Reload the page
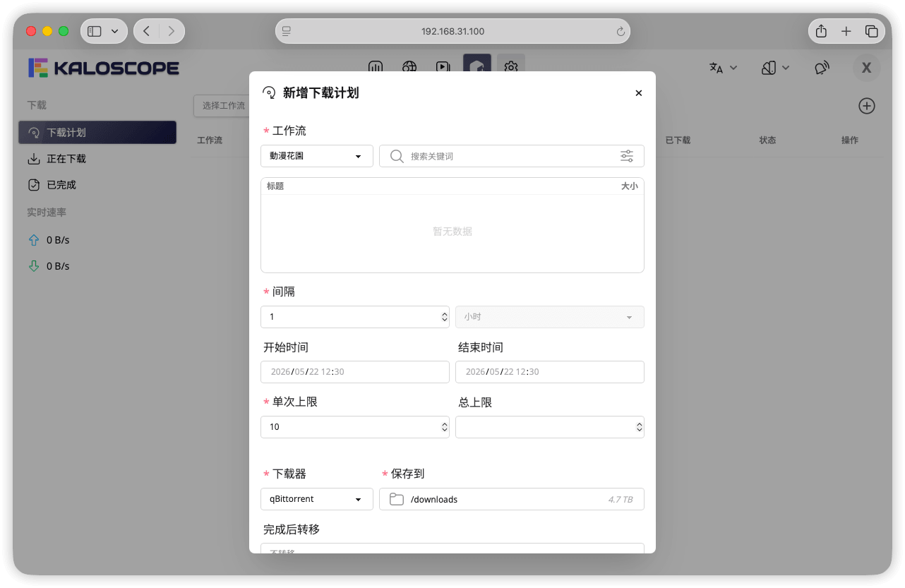This screenshot has width=905, height=588. pos(621,32)
